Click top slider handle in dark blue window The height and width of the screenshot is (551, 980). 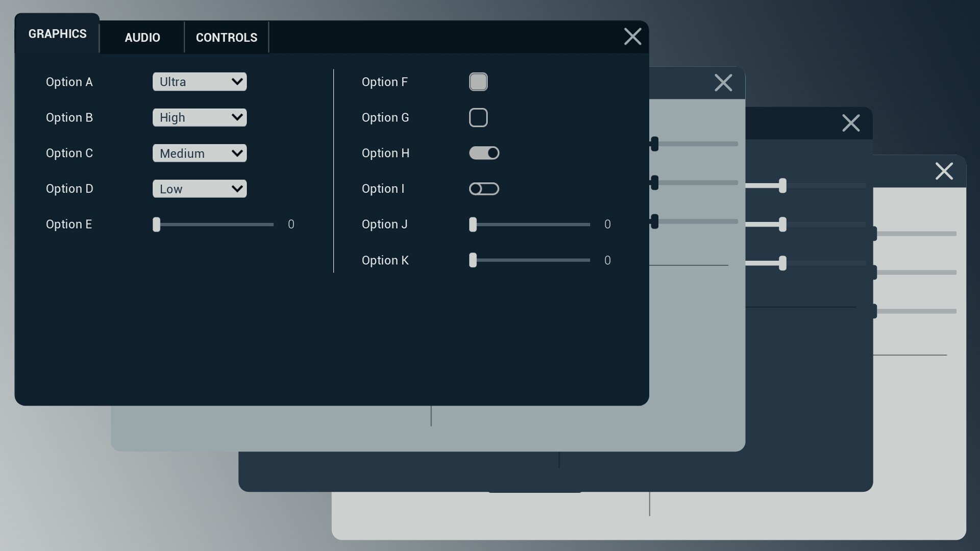(x=782, y=186)
